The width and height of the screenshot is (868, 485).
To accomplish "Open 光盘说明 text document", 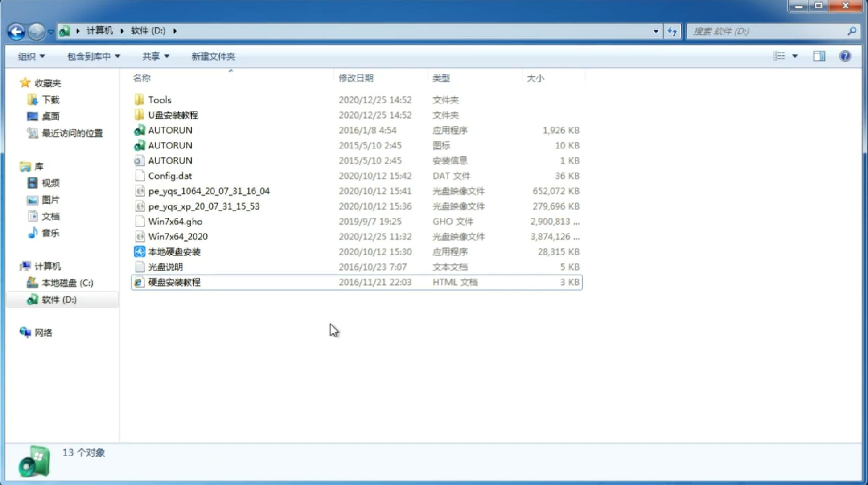I will click(x=166, y=267).
